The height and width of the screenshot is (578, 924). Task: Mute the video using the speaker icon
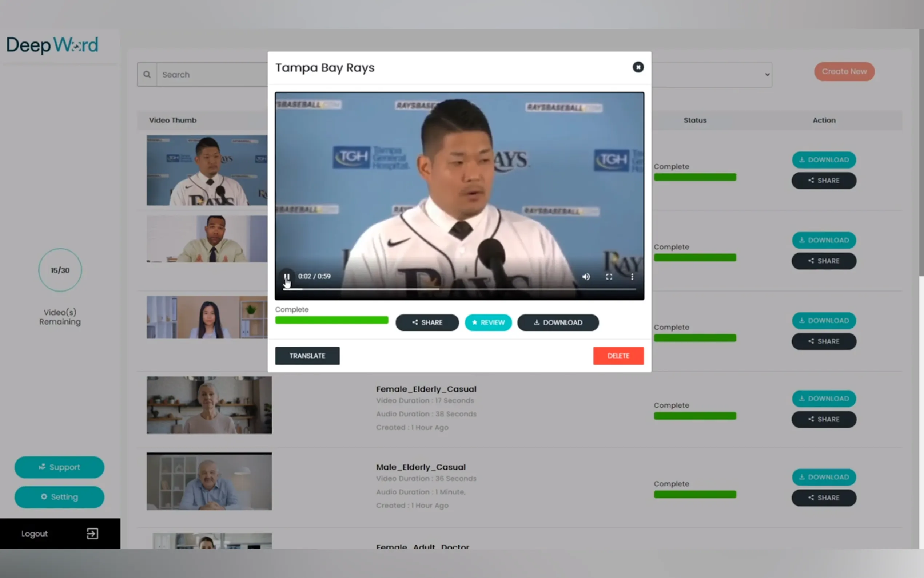[x=586, y=276]
